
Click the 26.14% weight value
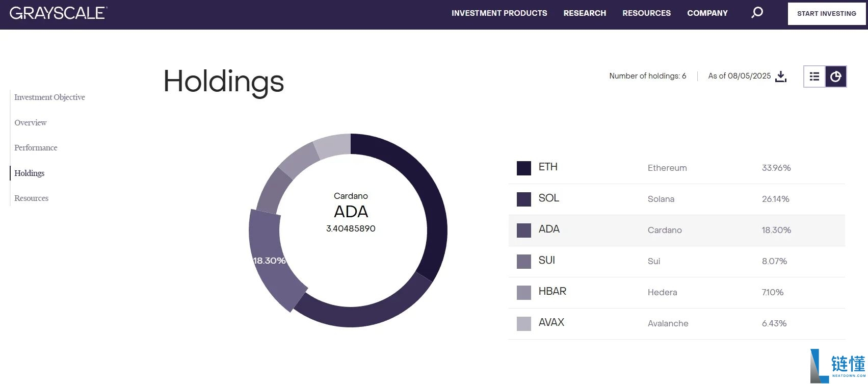point(776,199)
